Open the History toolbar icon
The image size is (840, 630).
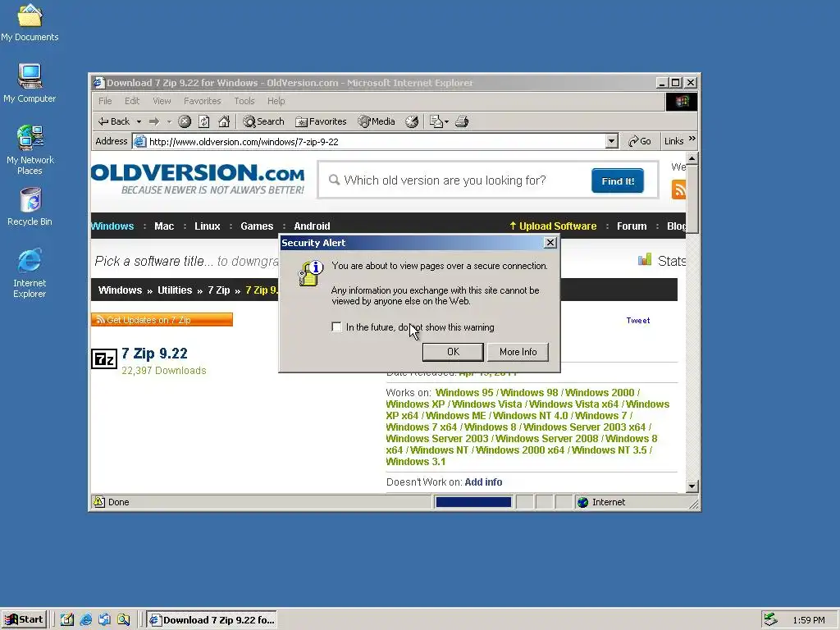coord(412,121)
